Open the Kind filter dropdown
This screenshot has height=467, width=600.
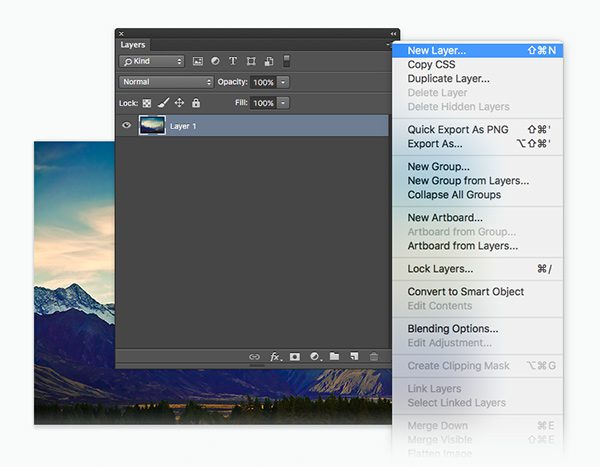pyautogui.click(x=152, y=62)
